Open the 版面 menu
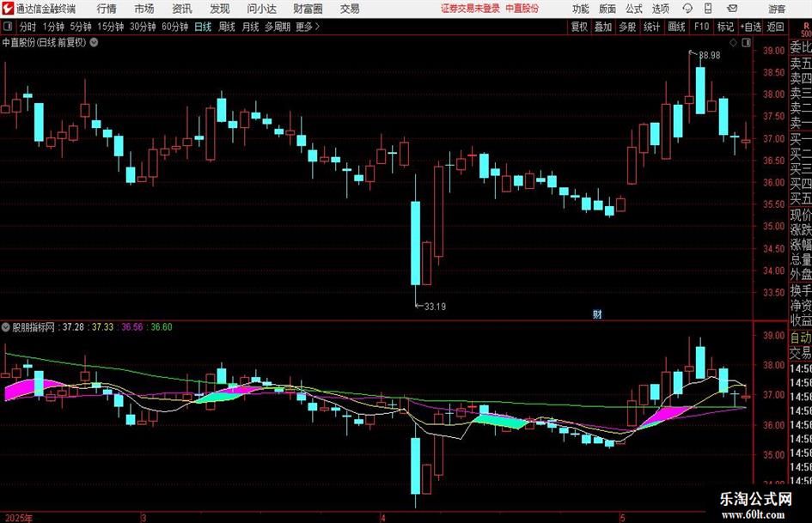Viewport: 812px width, 523px height. (607, 9)
